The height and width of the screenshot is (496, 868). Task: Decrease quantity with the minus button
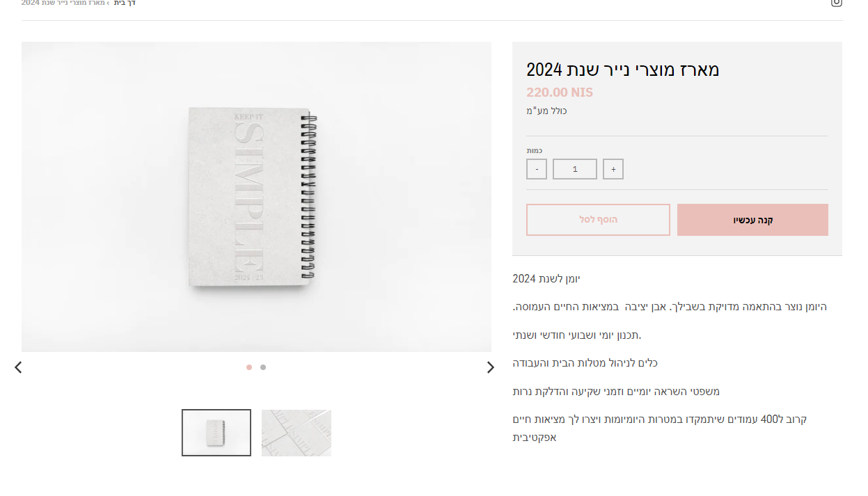click(x=537, y=169)
